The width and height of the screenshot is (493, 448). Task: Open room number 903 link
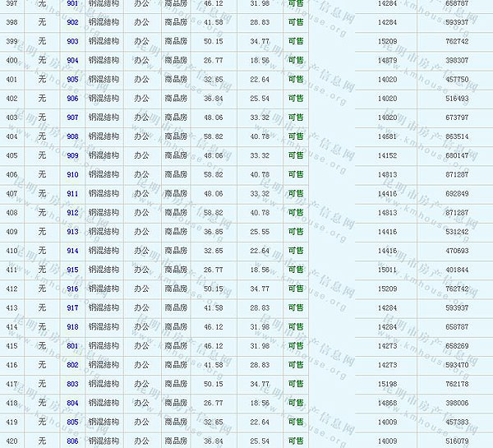click(73, 41)
